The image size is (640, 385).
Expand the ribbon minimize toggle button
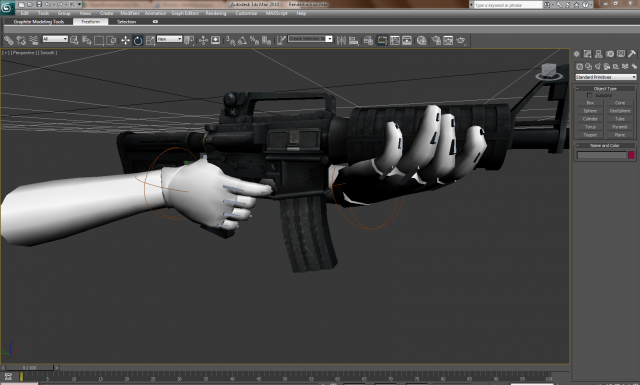click(155, 22)
